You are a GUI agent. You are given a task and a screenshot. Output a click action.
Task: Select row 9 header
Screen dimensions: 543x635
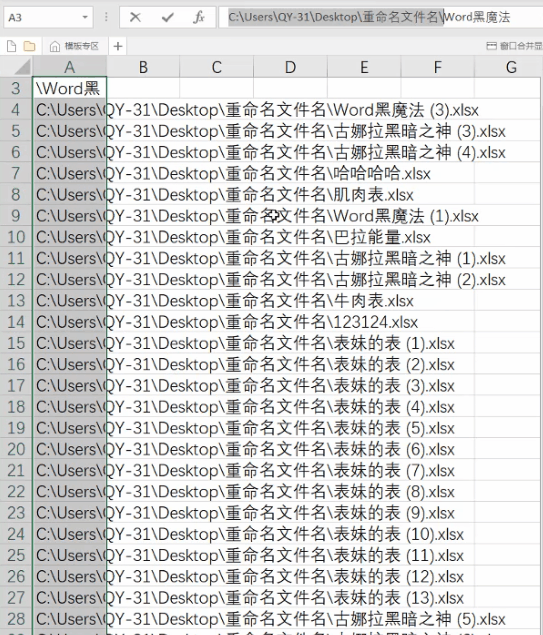pyautogui.click(x=16, y=216)
